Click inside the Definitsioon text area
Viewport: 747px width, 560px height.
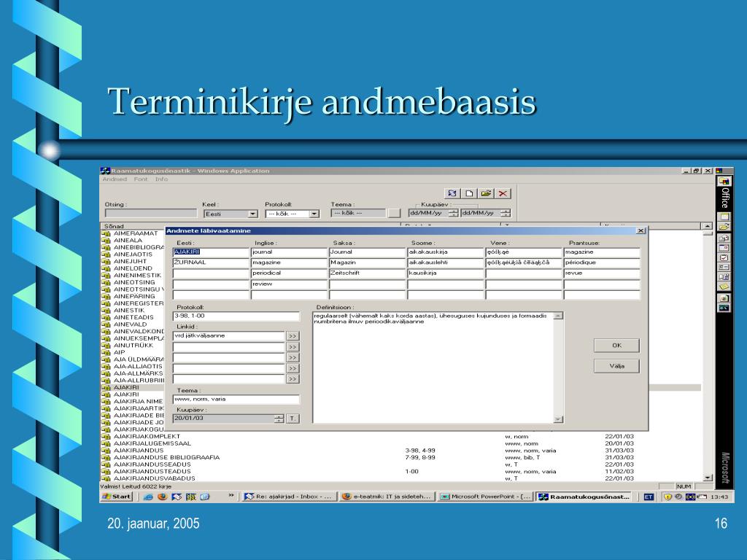coord(433,367)
